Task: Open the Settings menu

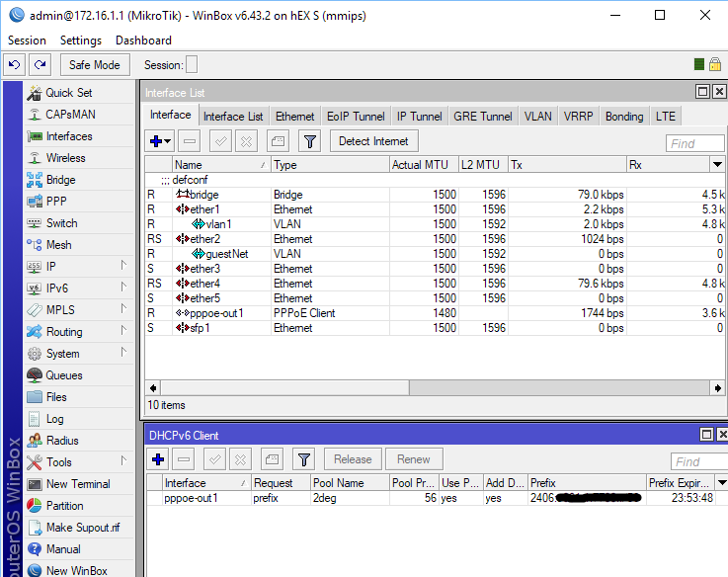Action: tap(81, 41)
